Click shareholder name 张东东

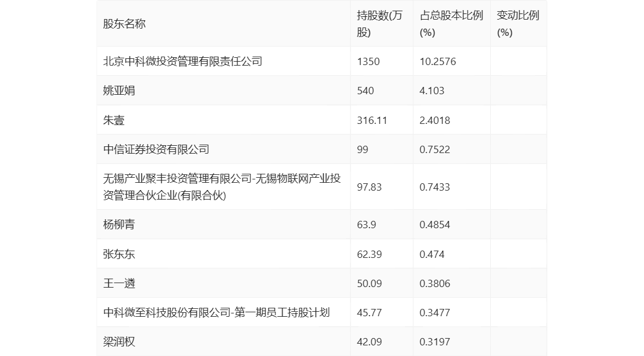pos(119,254)
